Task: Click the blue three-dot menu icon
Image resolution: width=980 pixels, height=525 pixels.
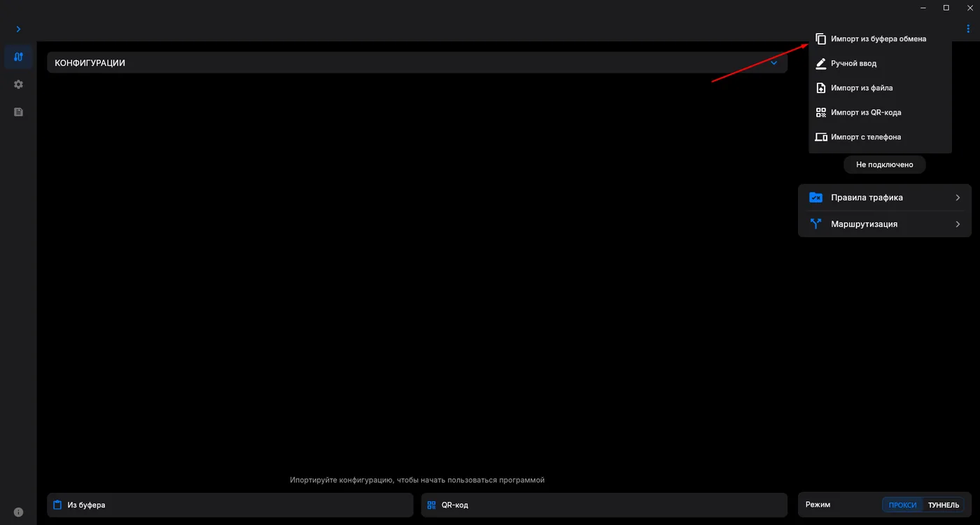Action: coord(968,29)
